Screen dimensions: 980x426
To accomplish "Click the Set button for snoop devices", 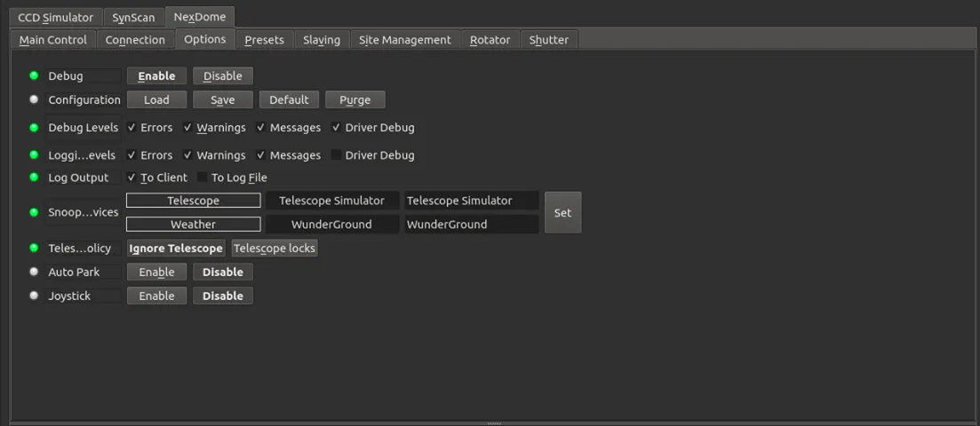I will [x=562, y=212].
